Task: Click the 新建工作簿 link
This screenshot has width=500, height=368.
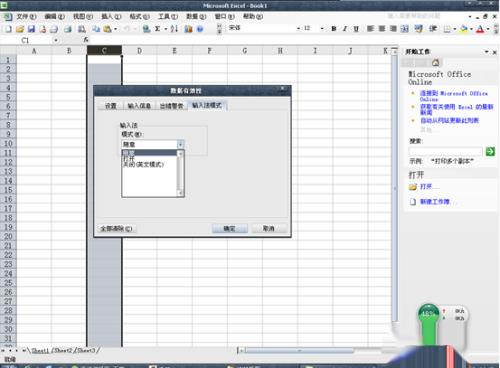Action: point(435,202)
